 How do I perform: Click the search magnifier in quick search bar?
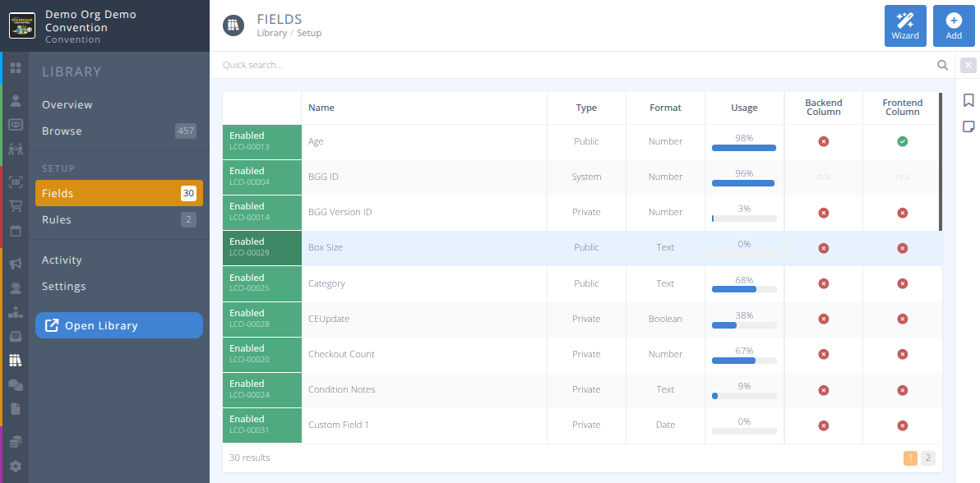(x=942, y=64)
